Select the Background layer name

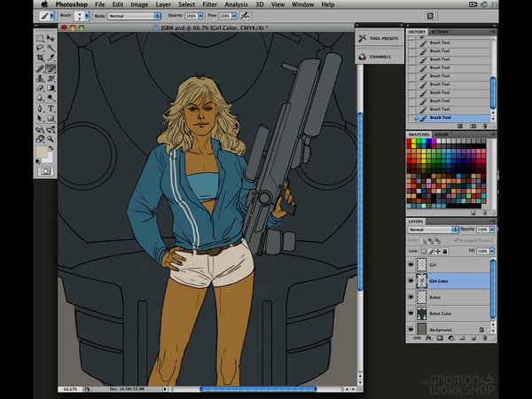click(x=441, y=330)
